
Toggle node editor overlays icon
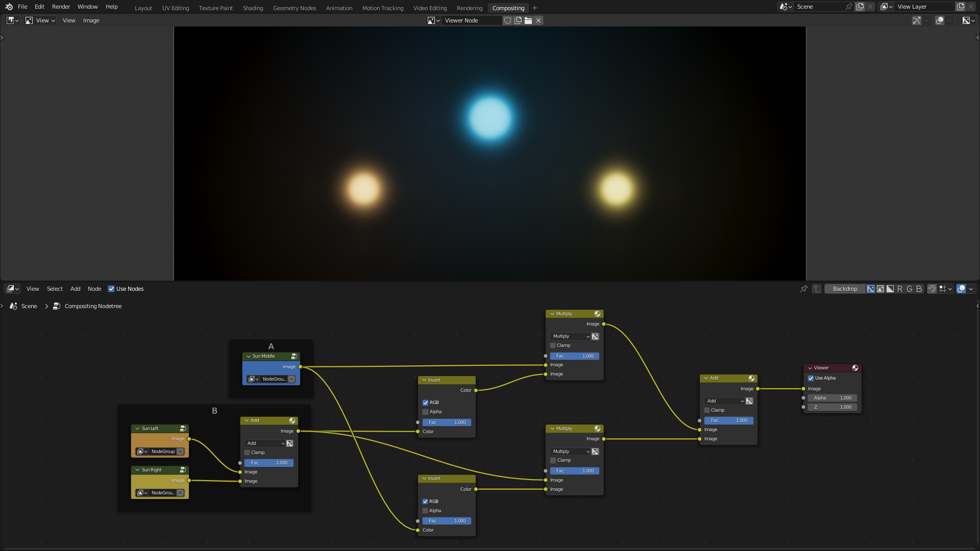(961, 289)
